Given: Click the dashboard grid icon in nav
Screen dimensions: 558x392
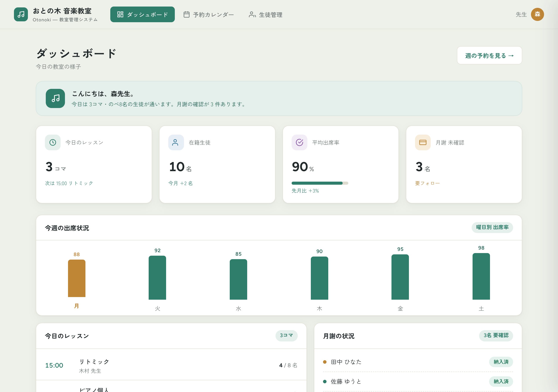Looking at the screenshot, I should [120, 14].
